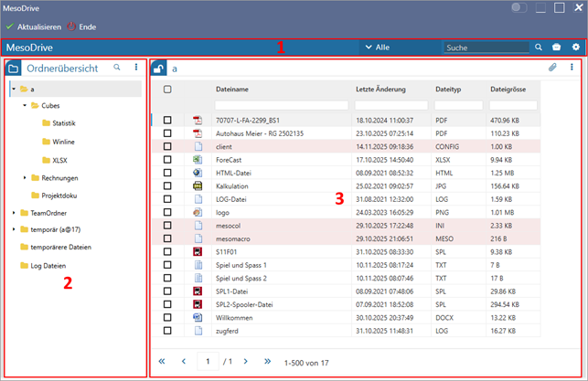Image resolution: width=588 pixels, height=381 pixels.
Task: Search folders via Ordnerübersicht magnifier icon
Action: pos(117,68)
